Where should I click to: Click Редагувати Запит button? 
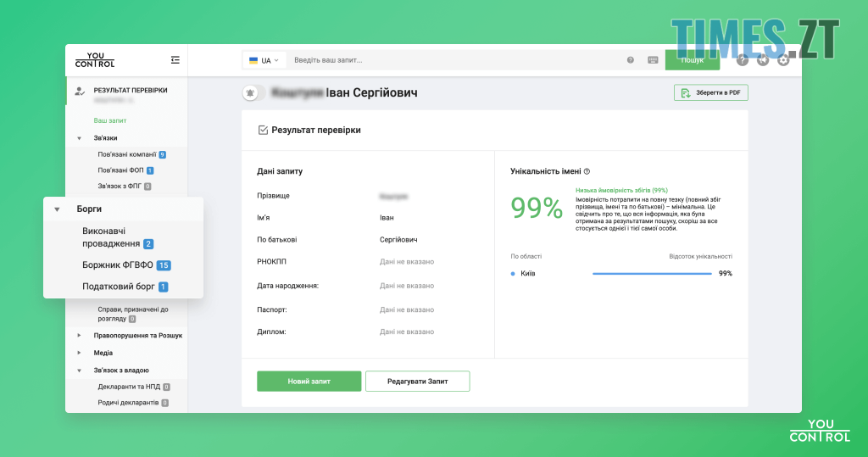(417, 382)
